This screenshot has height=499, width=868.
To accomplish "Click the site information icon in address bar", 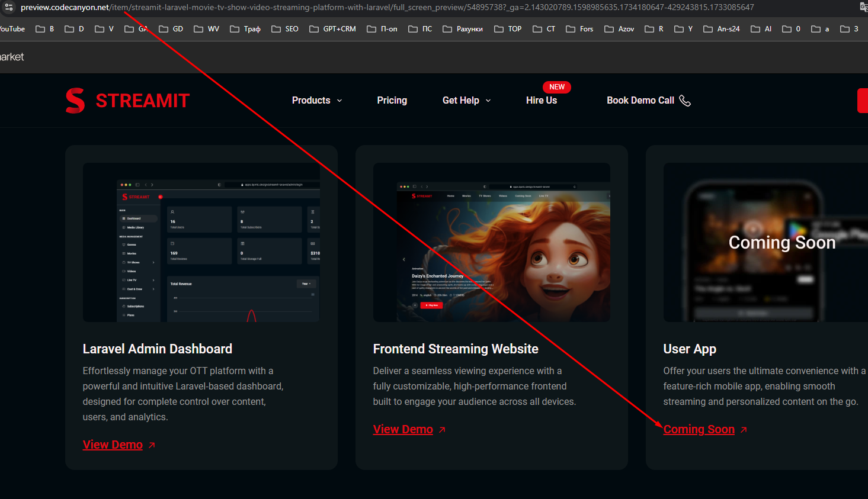I will [x=9, y=7].
